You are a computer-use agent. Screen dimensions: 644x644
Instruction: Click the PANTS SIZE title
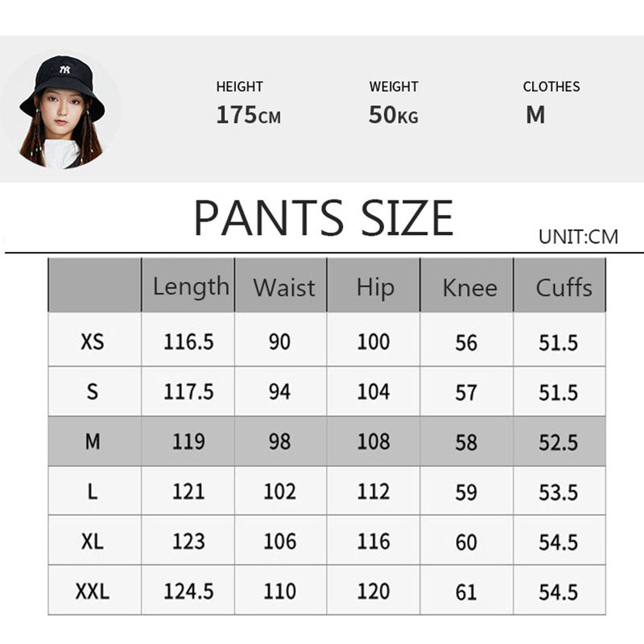point(324,217)
